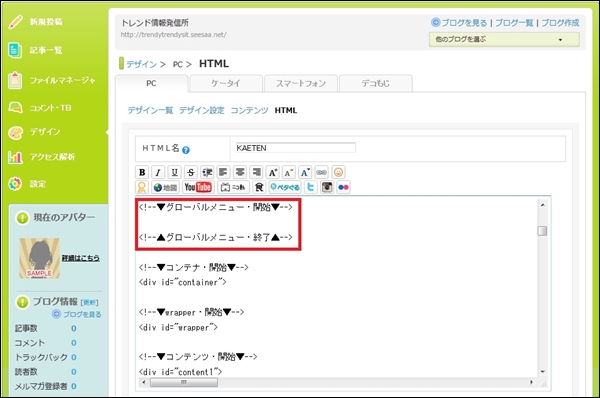Click the editor scroll down arrow
Image resolution: width=600 pixels, height=398 pixels.
pos(543,372)
